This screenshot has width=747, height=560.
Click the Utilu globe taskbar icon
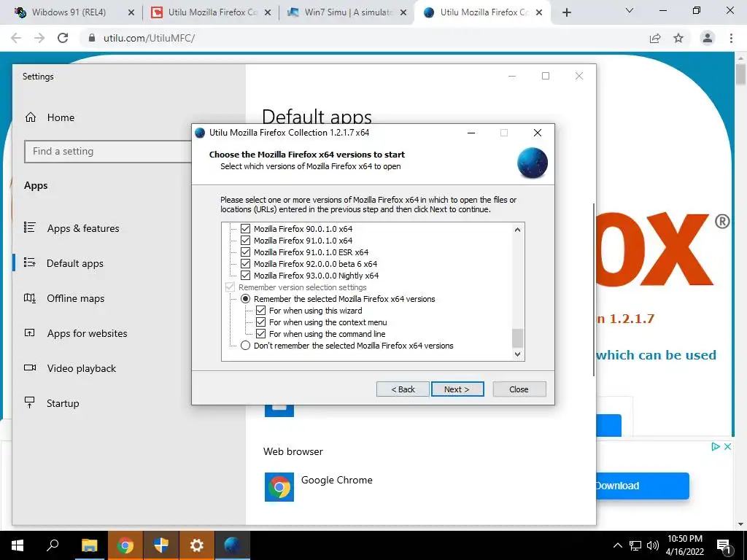(x=233, y=545)
